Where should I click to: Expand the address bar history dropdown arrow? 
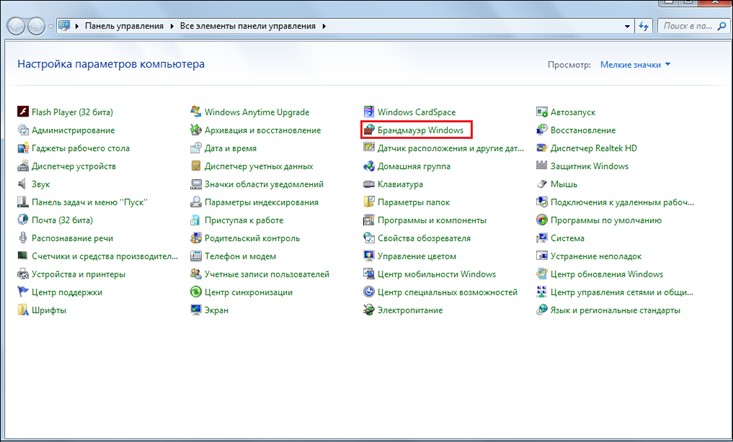click(627, 26)
